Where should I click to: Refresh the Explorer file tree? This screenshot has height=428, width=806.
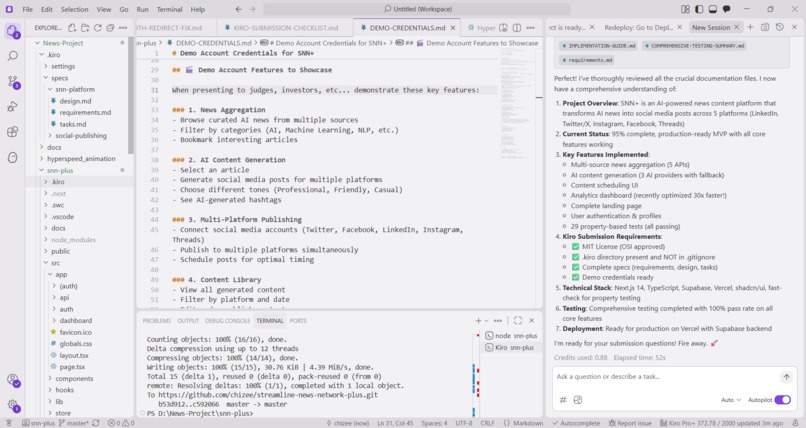[x=98, y=28]
